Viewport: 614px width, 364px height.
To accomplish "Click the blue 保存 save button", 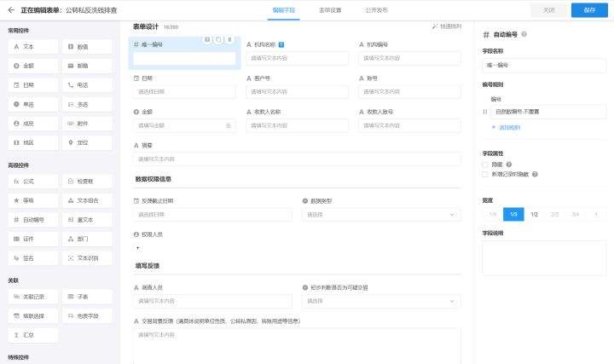I will 589,10.
